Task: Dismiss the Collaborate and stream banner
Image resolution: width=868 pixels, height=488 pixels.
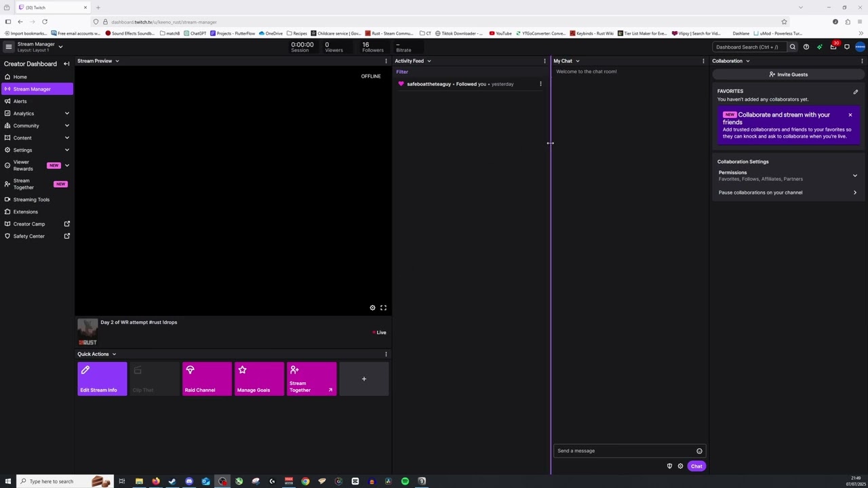Action: (850, 115)
